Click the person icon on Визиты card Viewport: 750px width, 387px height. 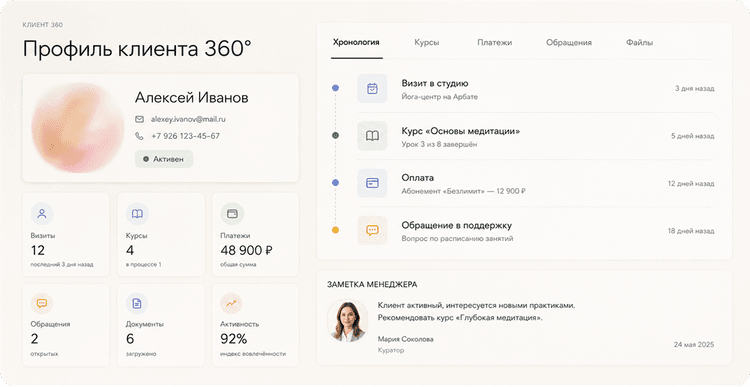tap(42, 213)
